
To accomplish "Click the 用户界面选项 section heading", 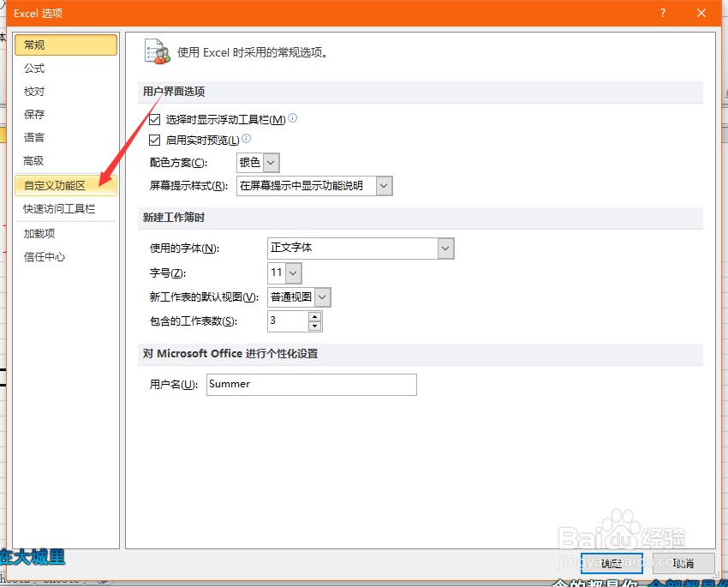I will pyautogui.click(x=174, y=92).
